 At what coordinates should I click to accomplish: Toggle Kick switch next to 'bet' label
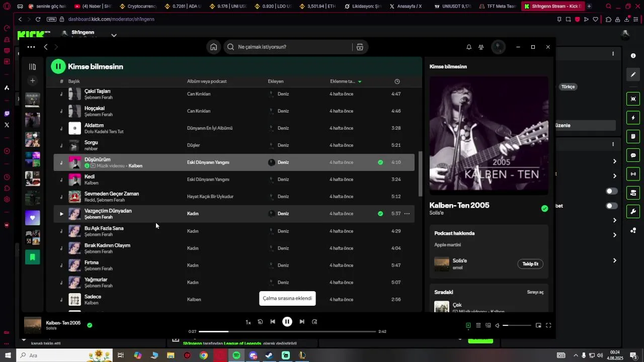coord(612,206)
